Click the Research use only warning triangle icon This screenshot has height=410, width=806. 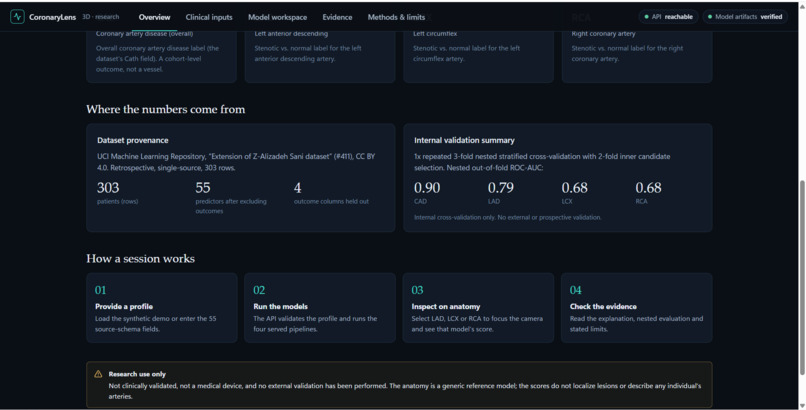tap(98, 374)
